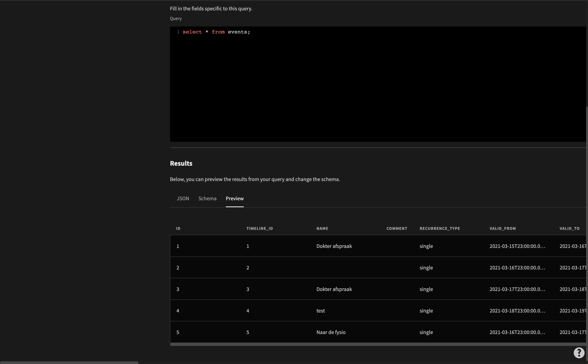588x364 pixels.
Task: Click the TIMELINE_ID column header
Action: coord(260,228)
